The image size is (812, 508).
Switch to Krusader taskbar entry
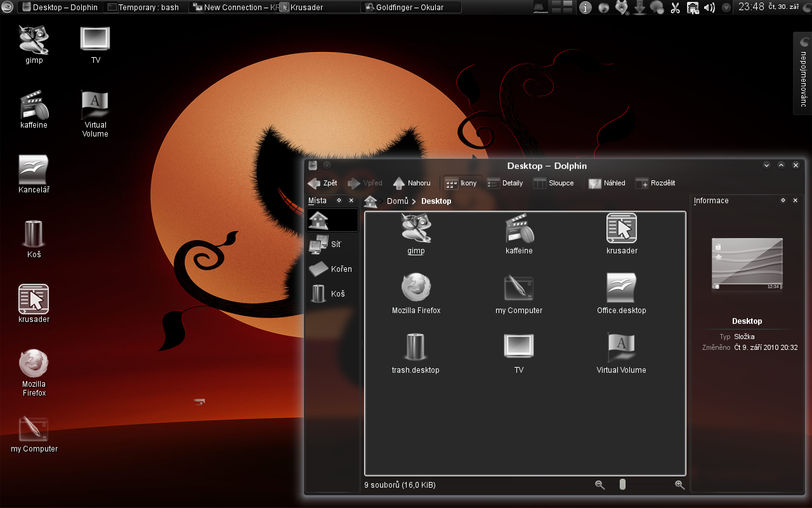pyautogui.click(x=318, y=8)
